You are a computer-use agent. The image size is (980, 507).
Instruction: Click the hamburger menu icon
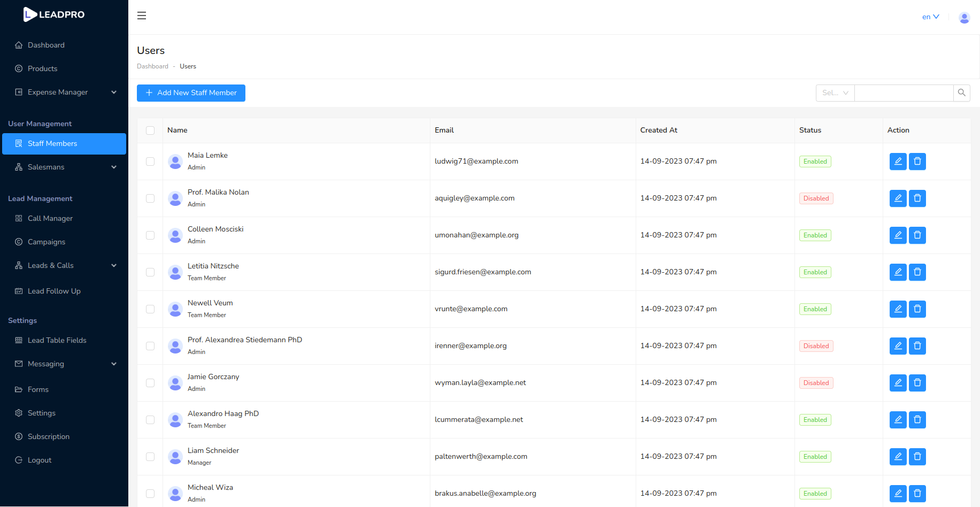click(142, 16)
